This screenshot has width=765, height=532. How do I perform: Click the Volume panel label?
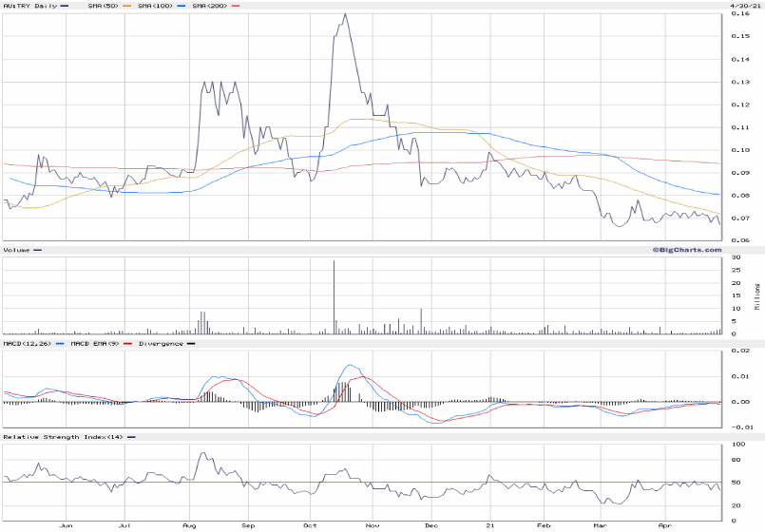(16, 250)
